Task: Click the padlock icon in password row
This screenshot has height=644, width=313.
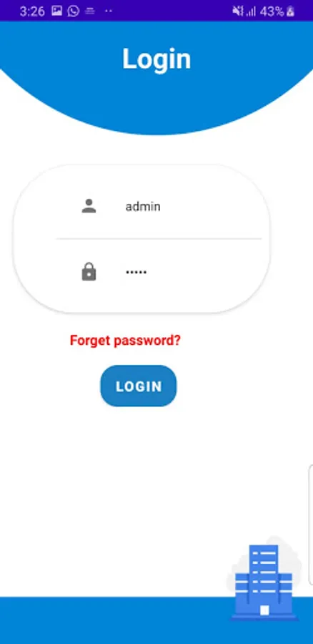Action: (89, 272)
